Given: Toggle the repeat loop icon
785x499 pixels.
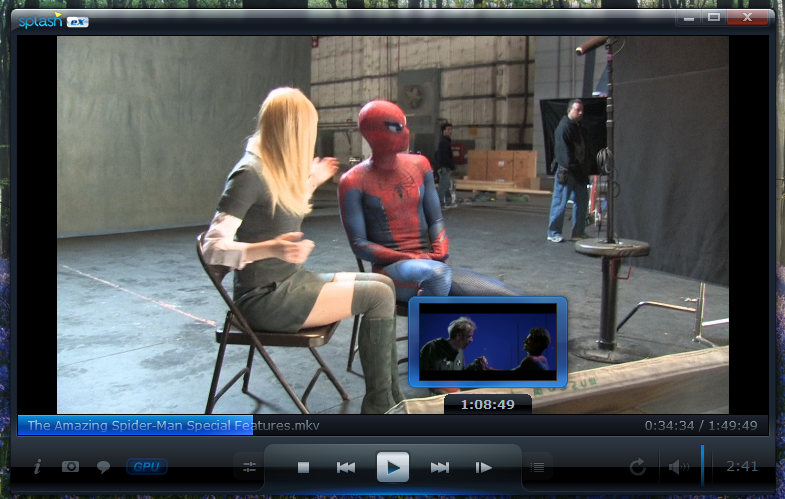Looking at the screenshot, I should (637, 467).
